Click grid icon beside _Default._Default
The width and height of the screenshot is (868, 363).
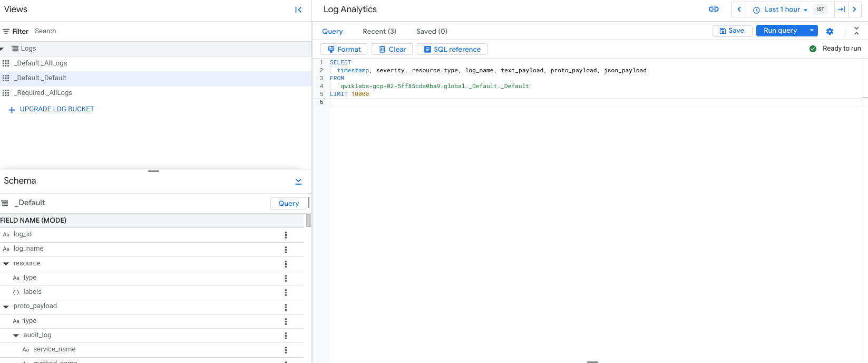(x=6, y=78)
